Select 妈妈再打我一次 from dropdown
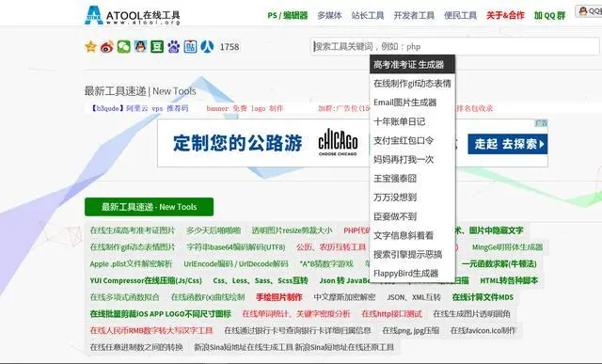The height and width of the screenshot is (364, 602). pos(412,159)
